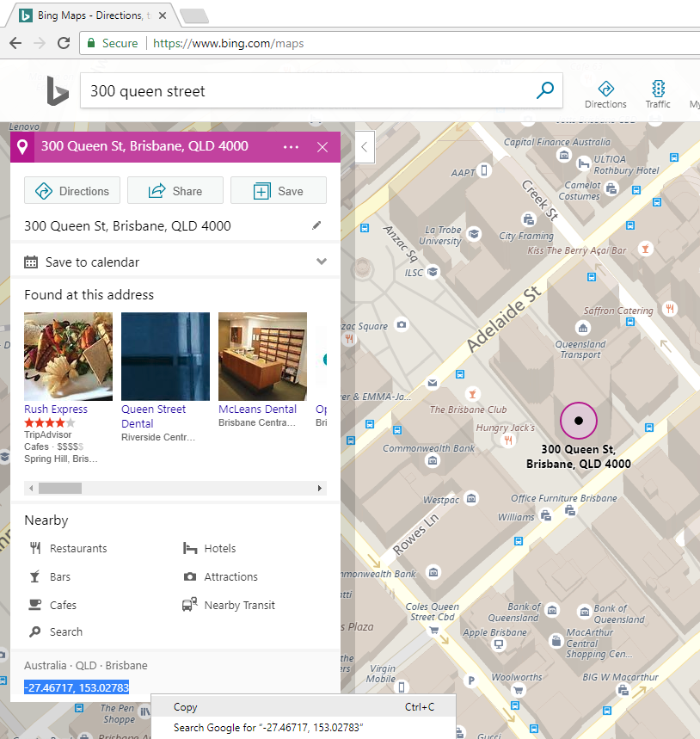
Task: Click the Brisbane breadcrumb text
Action: (126, 666)
